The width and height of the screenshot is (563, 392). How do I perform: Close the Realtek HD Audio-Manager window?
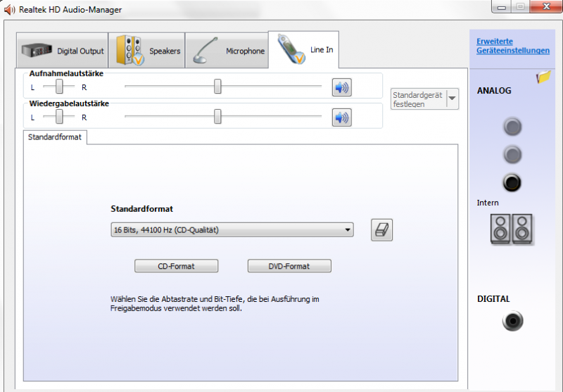pyautogui.click(x=546, y=6)
